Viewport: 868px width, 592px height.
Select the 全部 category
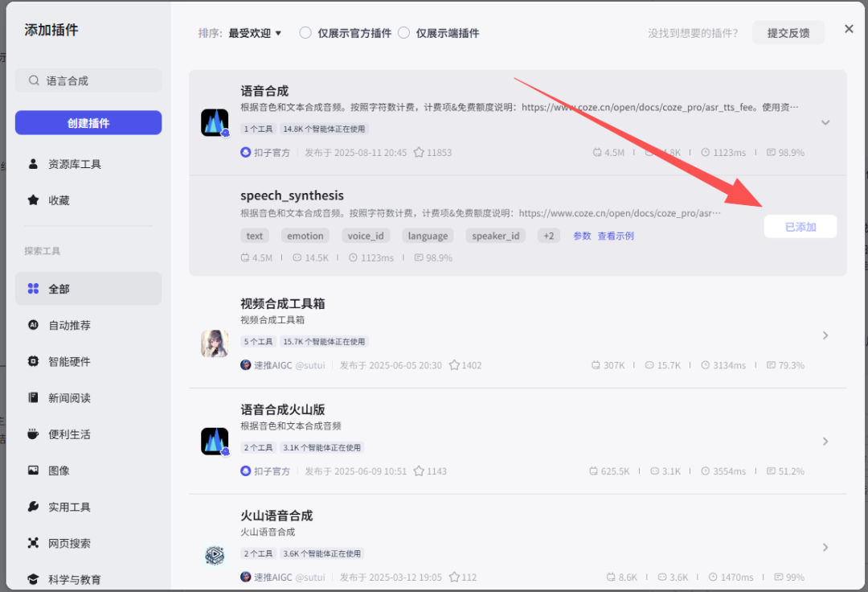point(88,289)
